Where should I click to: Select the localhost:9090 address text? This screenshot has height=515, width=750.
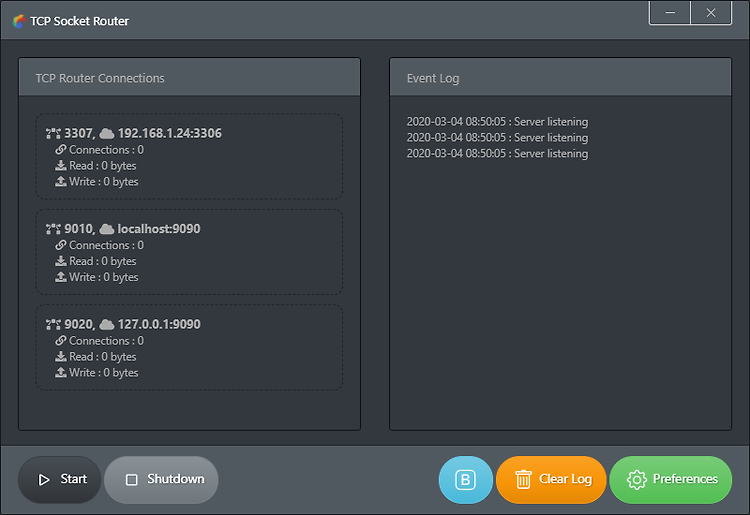[x=159, y=229]
